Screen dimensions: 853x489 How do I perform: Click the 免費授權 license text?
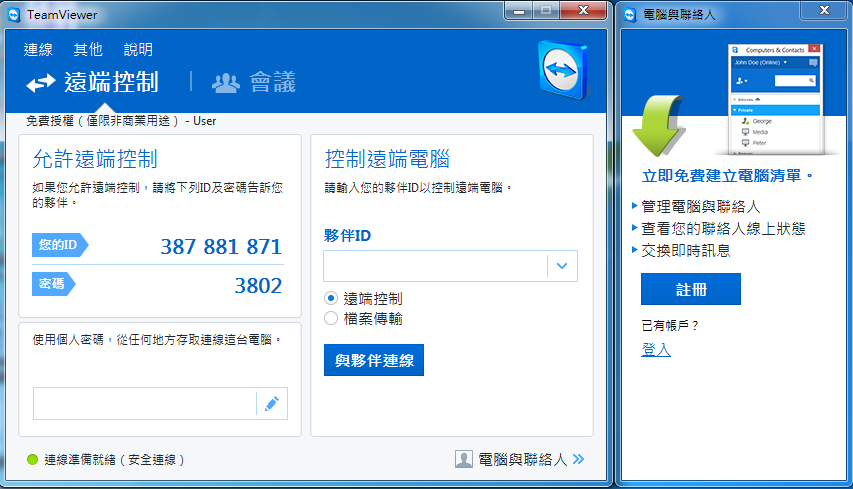[x=121, y=121]
